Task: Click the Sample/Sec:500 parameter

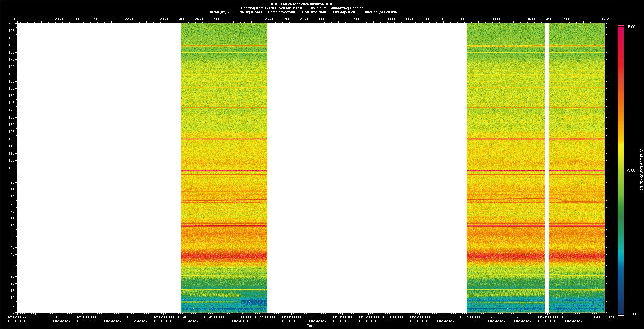Action: click(281, 12)
